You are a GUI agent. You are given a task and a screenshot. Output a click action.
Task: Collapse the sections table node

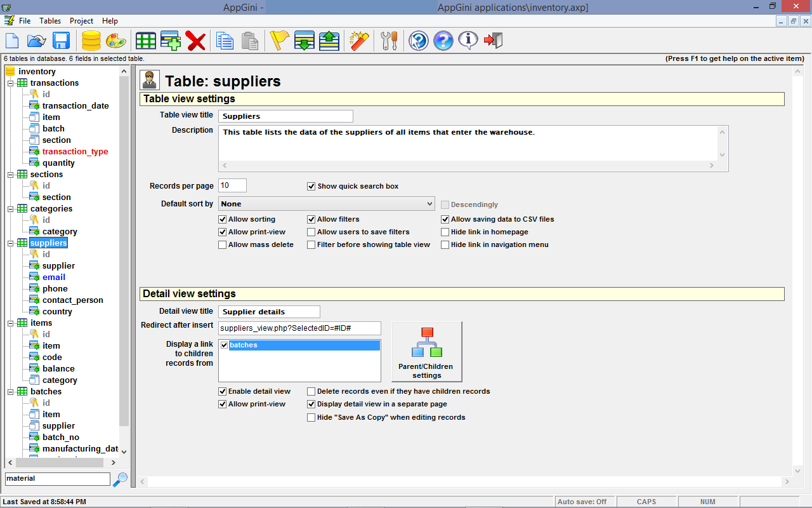10,175
